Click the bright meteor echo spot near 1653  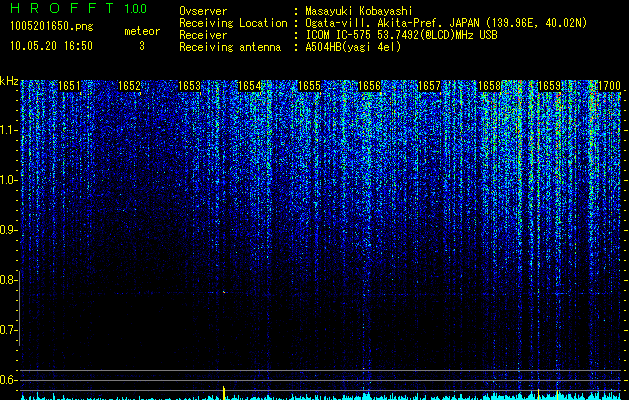(x=224, y=292)
